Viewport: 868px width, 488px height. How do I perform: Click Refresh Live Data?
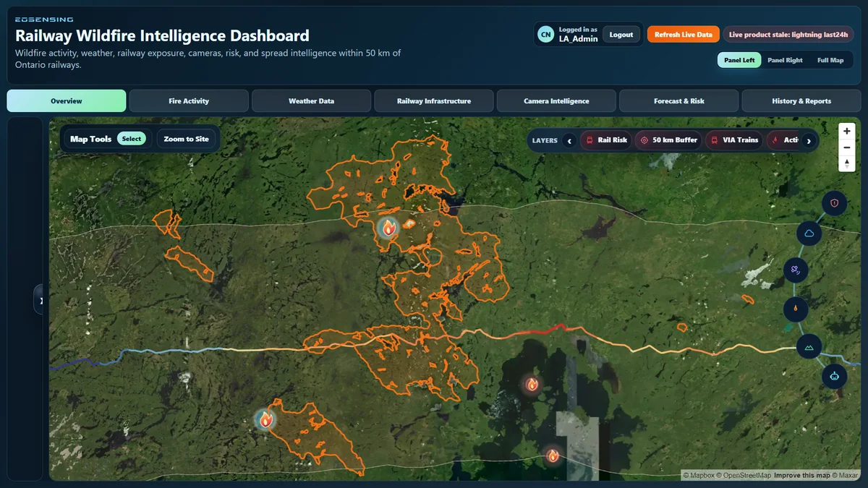(x=684, y=35)
